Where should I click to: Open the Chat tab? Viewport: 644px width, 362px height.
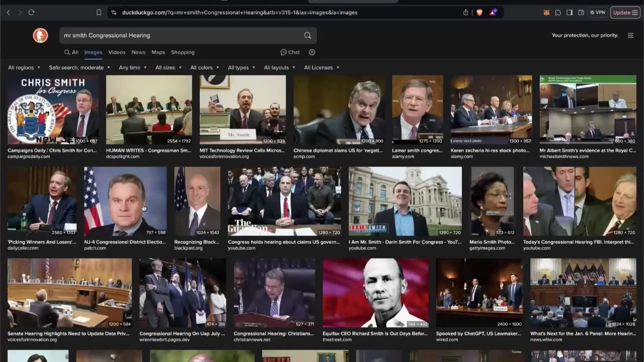(290, 52)
